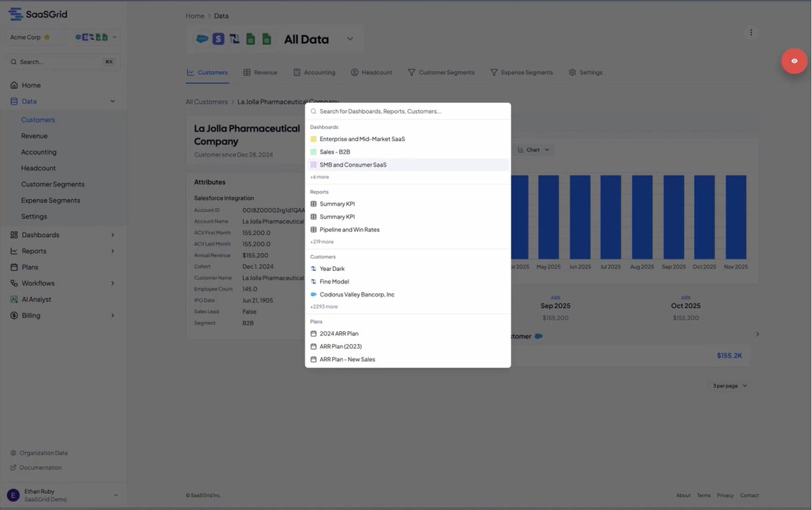This screenshot has width=812, height=510.
Task: Open Pipeline and Win Rates report
Action: [408, 230]
